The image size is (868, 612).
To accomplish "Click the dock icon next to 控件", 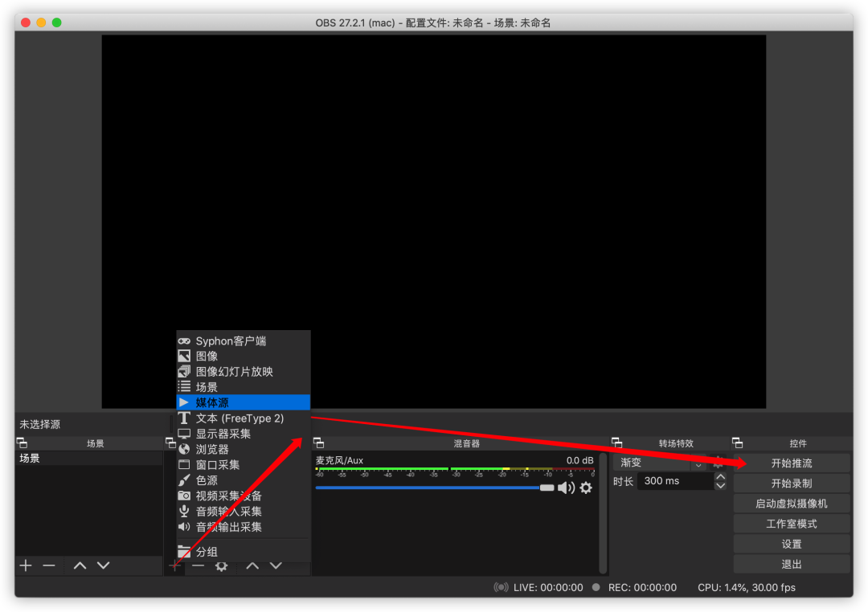I will 737,443.
